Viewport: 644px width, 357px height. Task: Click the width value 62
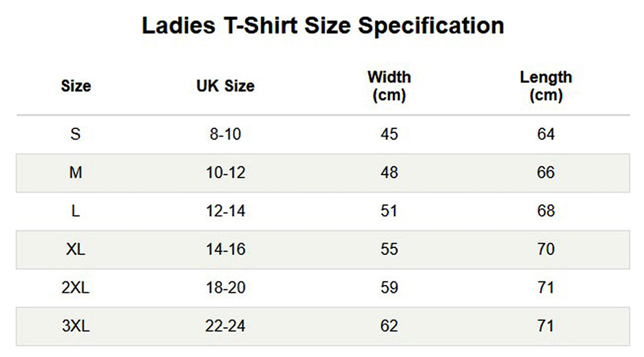tap(389, 326)
